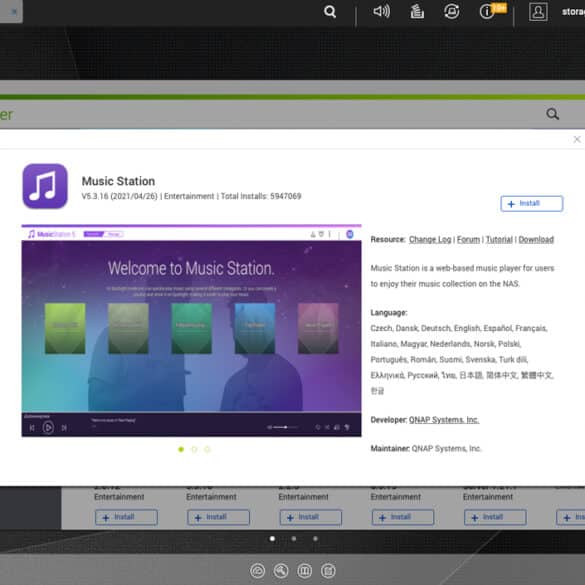Show second screenshot via carousel dot
Viewport: 585px width, 585px height.
coord(194,449)
